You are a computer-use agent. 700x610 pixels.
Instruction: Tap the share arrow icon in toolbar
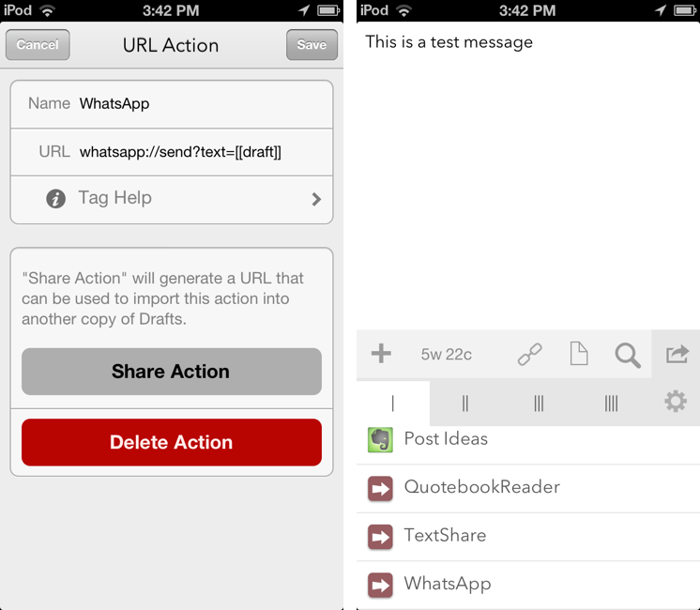[677, 354]
